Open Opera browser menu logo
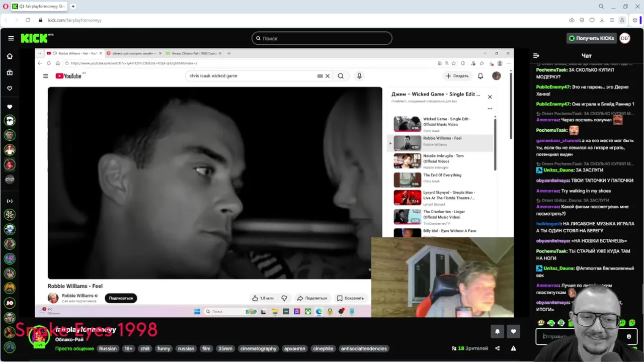Screen dimensions: 644x362 click(x=6, y=7)
